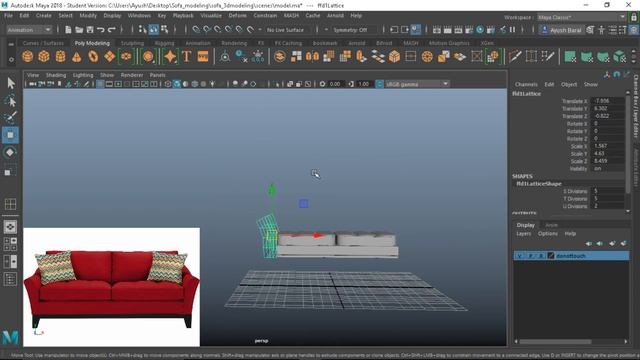Select the Move tool in toolbox
Viewport: 640px width, 360px height.
click(10, 135)
